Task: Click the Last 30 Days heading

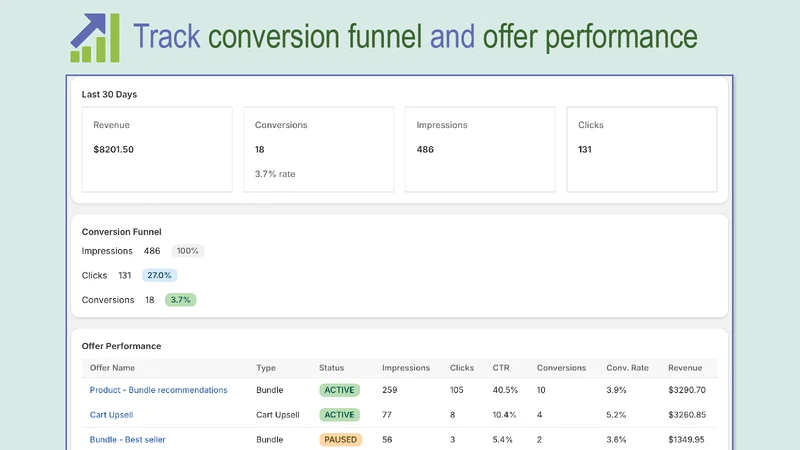Action: click(109, 94)
